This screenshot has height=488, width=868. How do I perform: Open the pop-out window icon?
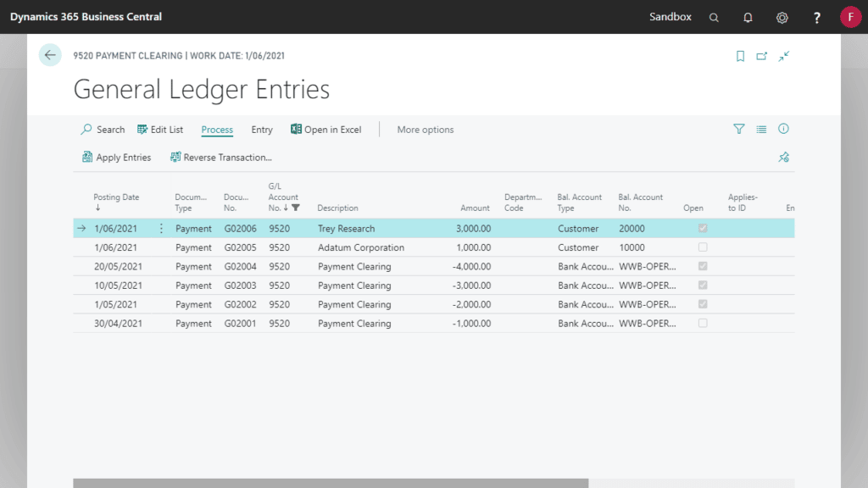(761, 56)
